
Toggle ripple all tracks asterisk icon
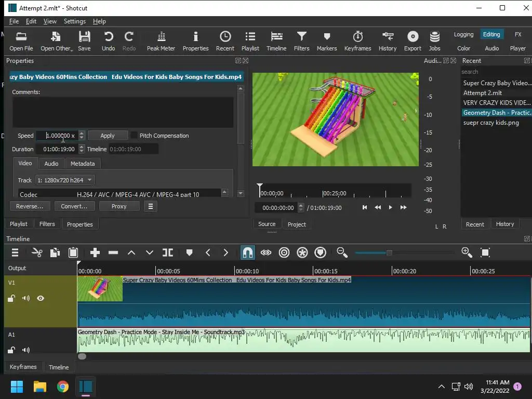tap(302, 252)
